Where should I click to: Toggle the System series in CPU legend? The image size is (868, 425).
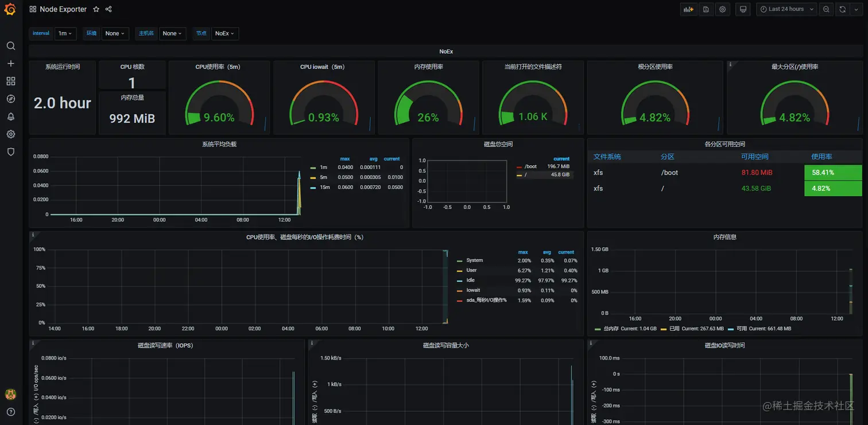(x=474, y=260)
